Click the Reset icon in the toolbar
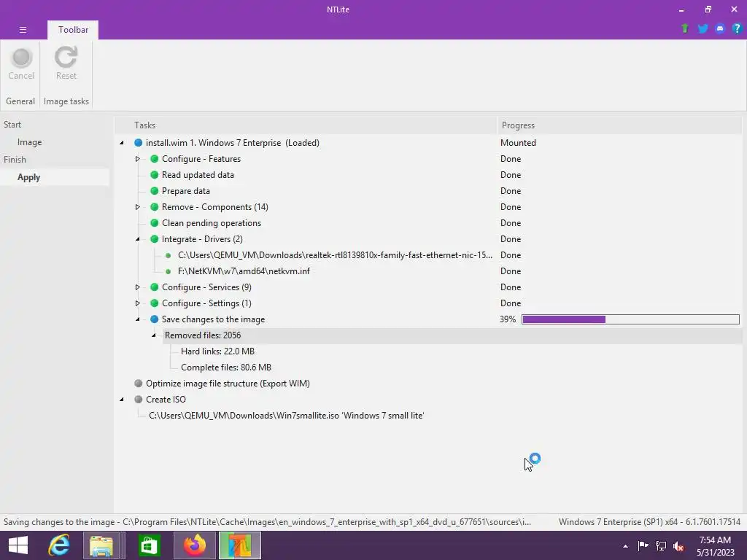The image size is (747, 560). pos(66,58)
